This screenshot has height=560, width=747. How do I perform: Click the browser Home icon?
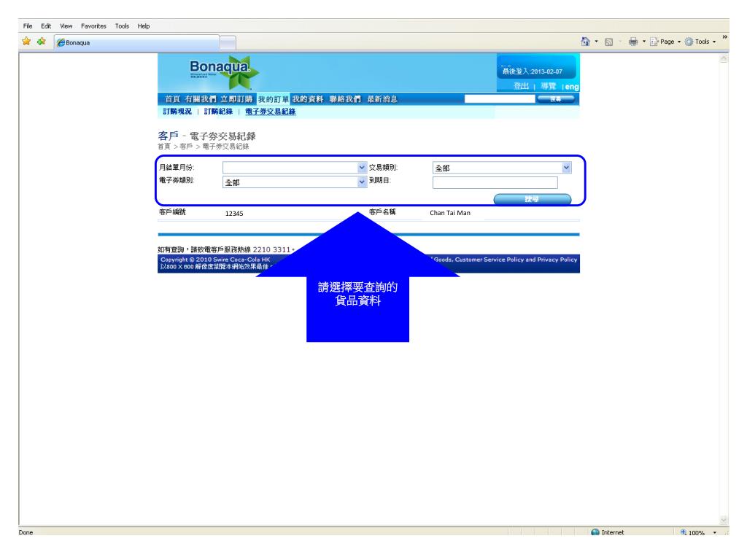pos(586,42)
